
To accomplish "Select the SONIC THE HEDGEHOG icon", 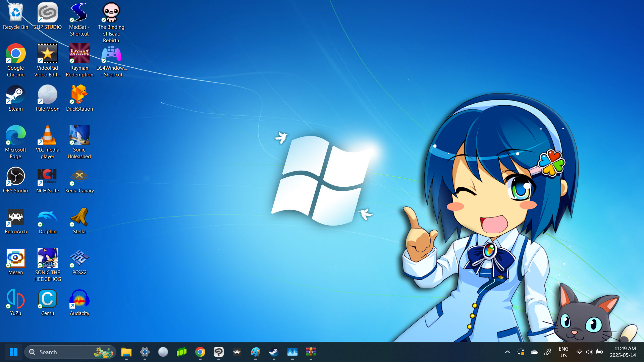I will pos(47,265).
